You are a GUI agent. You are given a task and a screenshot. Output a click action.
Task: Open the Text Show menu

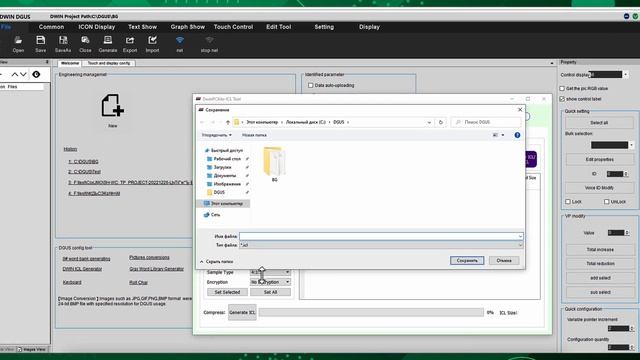coord(142,27)
